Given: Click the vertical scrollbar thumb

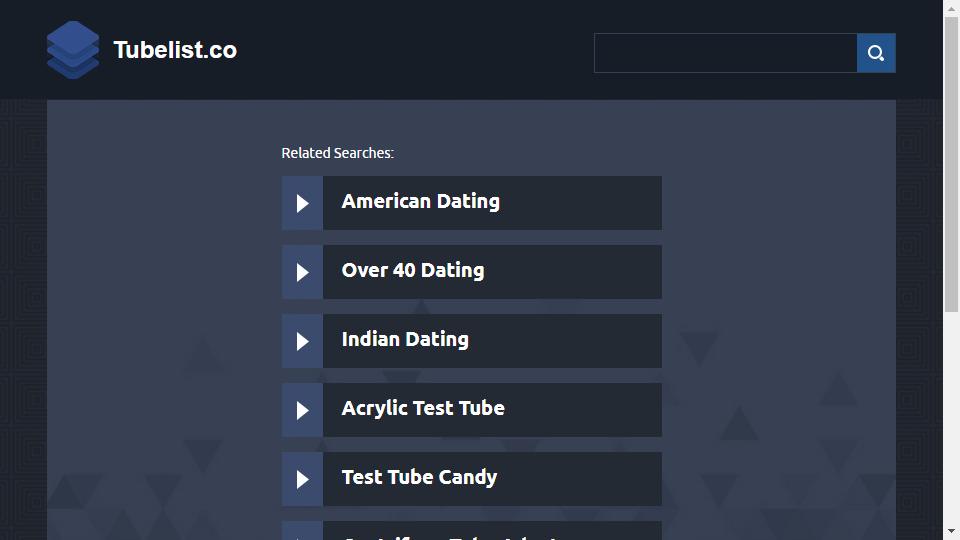Looking at the screenshot, I should tap(951, 165).
